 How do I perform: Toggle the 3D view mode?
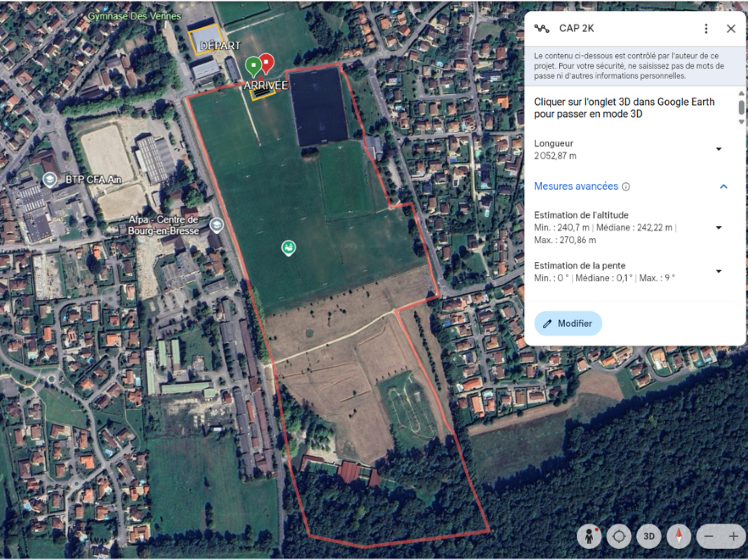pos(649,536)
